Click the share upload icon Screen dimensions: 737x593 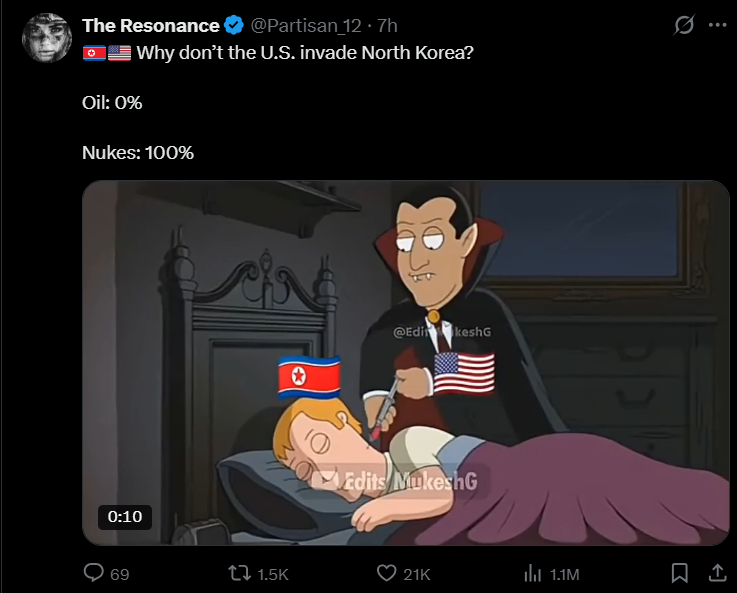coord(717,573)
